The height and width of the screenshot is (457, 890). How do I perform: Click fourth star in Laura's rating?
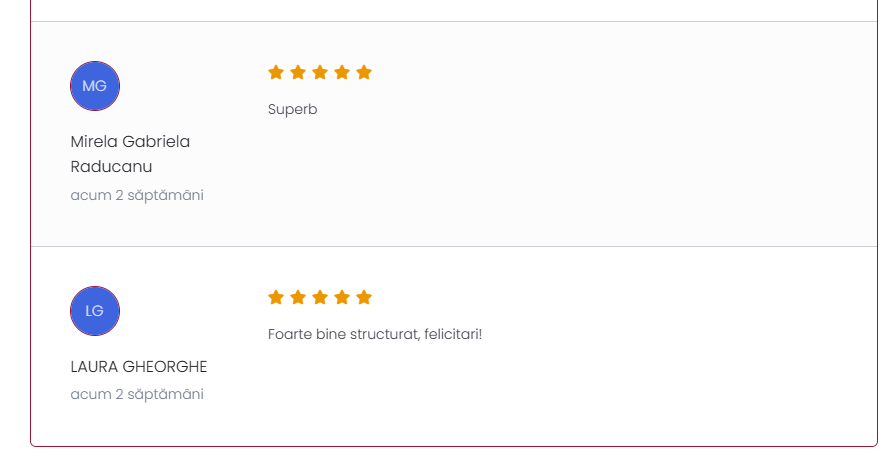(342, 297)
